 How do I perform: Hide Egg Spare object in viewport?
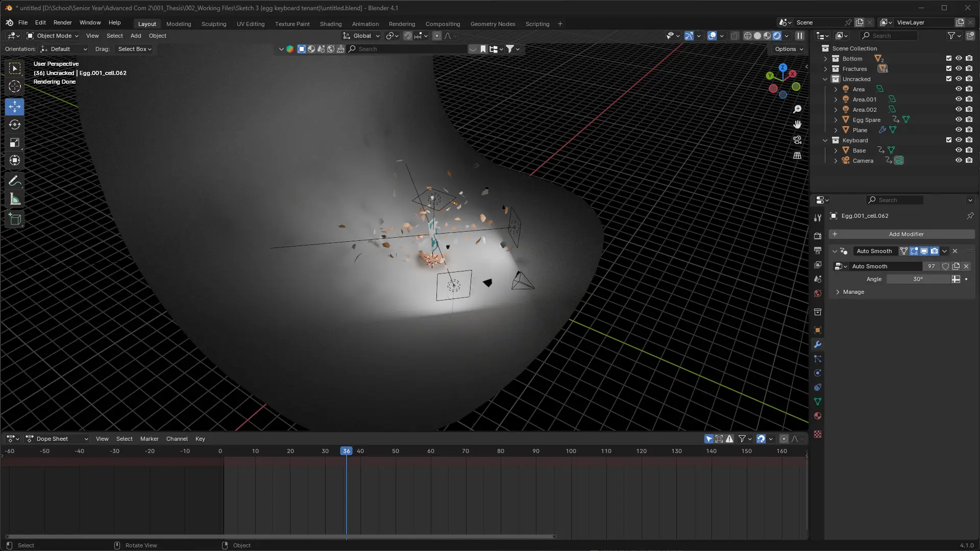pos(959,119)
